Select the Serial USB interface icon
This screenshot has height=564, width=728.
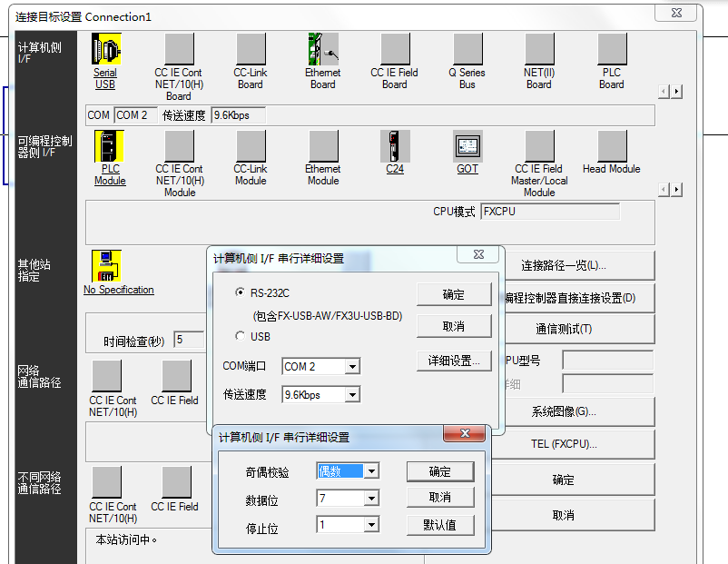pyautogui.click(x=106, y=50)
